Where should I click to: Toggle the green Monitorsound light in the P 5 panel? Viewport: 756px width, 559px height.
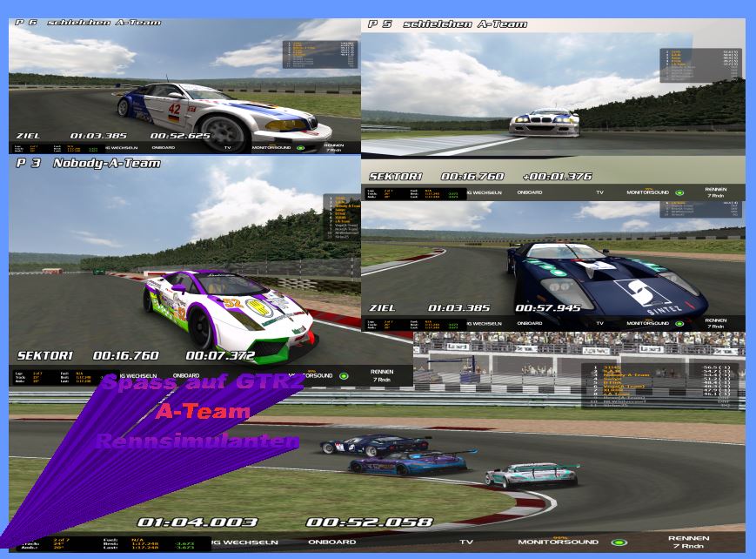[x=679, y=192]
